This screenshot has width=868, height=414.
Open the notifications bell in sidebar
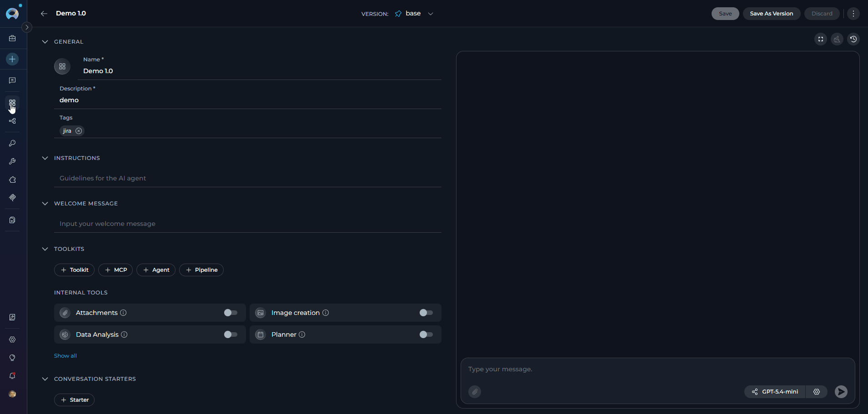12,376
